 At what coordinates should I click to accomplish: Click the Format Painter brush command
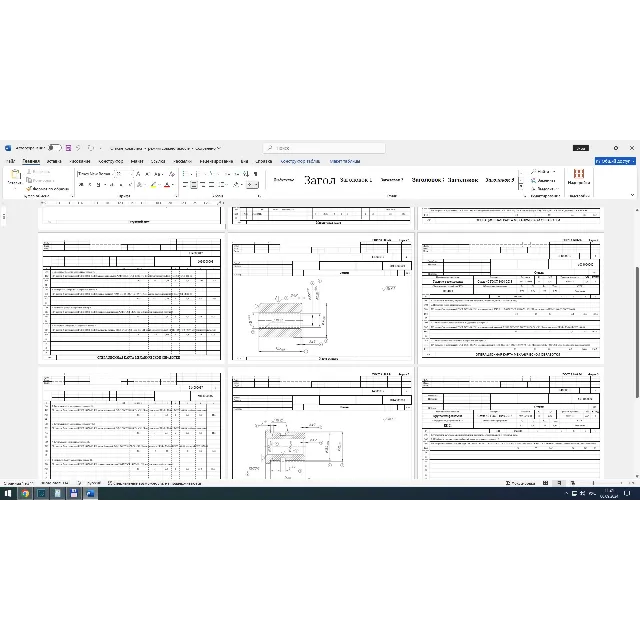[47, 189]
